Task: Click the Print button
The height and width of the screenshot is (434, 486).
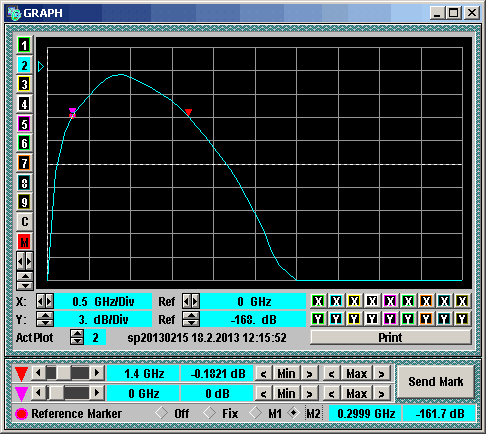Action: pos(390,337)
